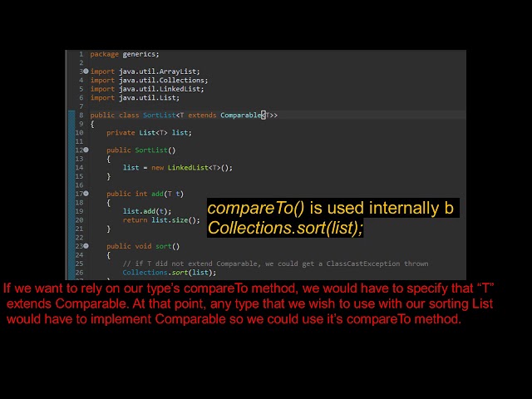Viewport: 532px width, 399px height.
Task: Click line number 8 in the gutter
Action: coord(81,115)
